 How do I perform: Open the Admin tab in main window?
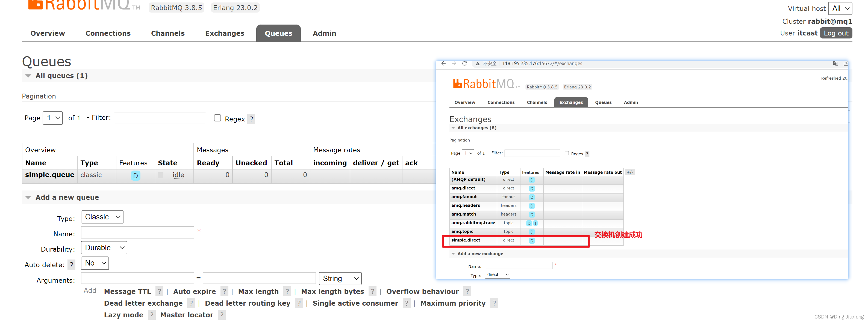click(x=324, y=33)
